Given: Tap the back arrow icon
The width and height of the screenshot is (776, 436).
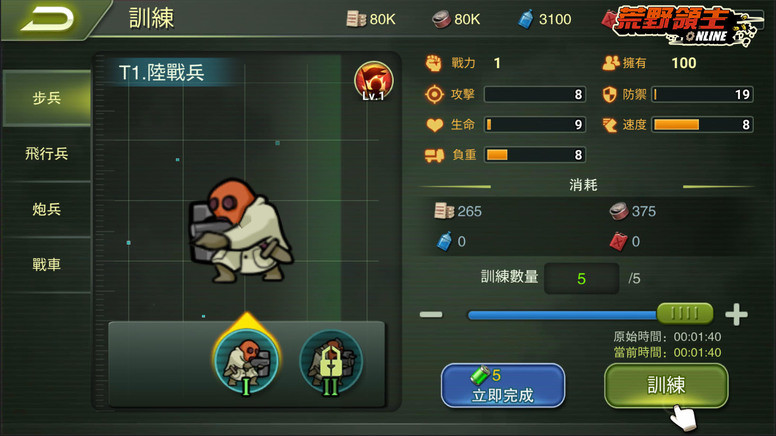Looking at the screenshot, I should (x=47, y=19).
